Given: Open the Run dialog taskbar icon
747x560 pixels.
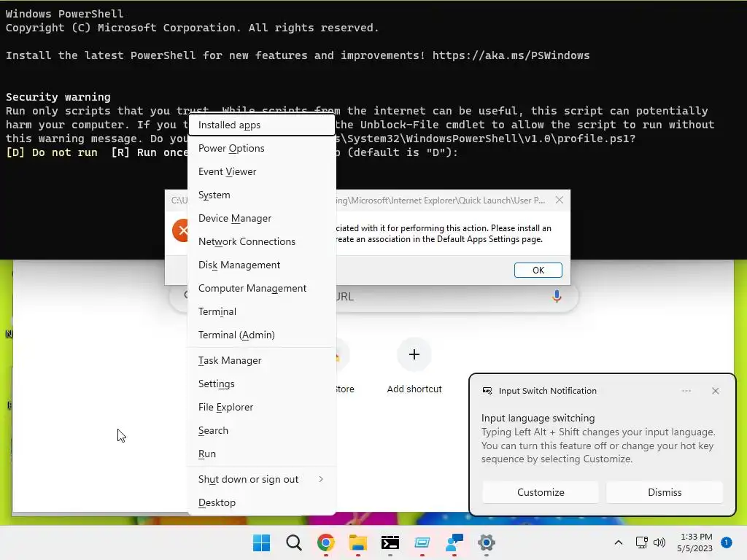Looking at the screenshot, I should coord(422,542).
